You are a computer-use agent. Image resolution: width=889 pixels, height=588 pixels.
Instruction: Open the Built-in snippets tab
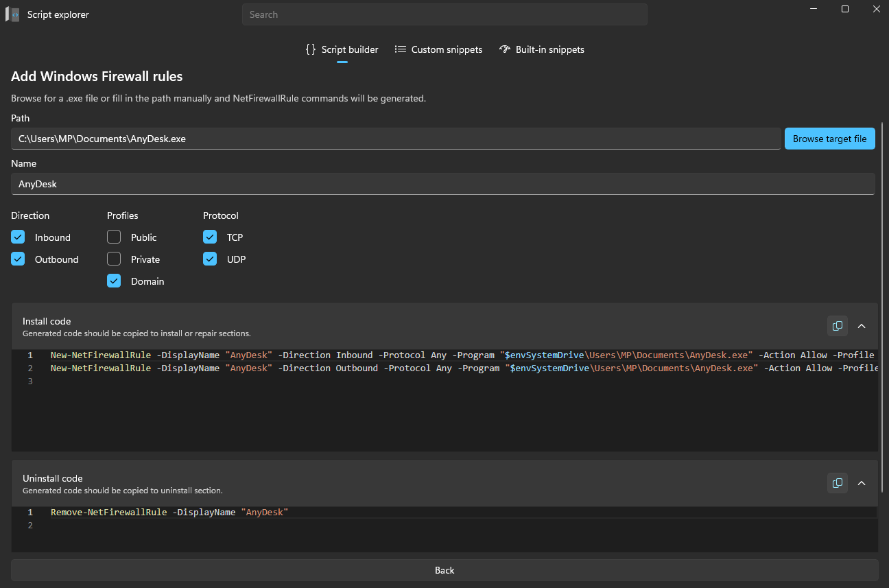pyautogui.click(x=549, y=49)
